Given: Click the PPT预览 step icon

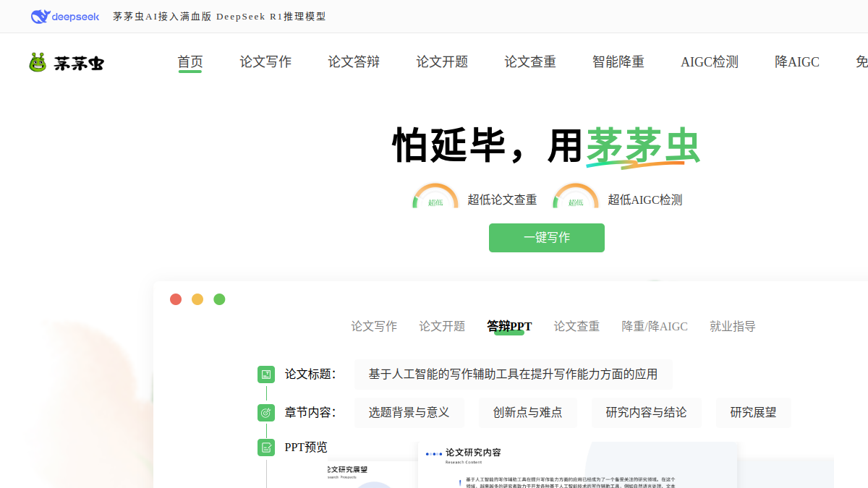Looking at the screenshot, I should [266, 448].
